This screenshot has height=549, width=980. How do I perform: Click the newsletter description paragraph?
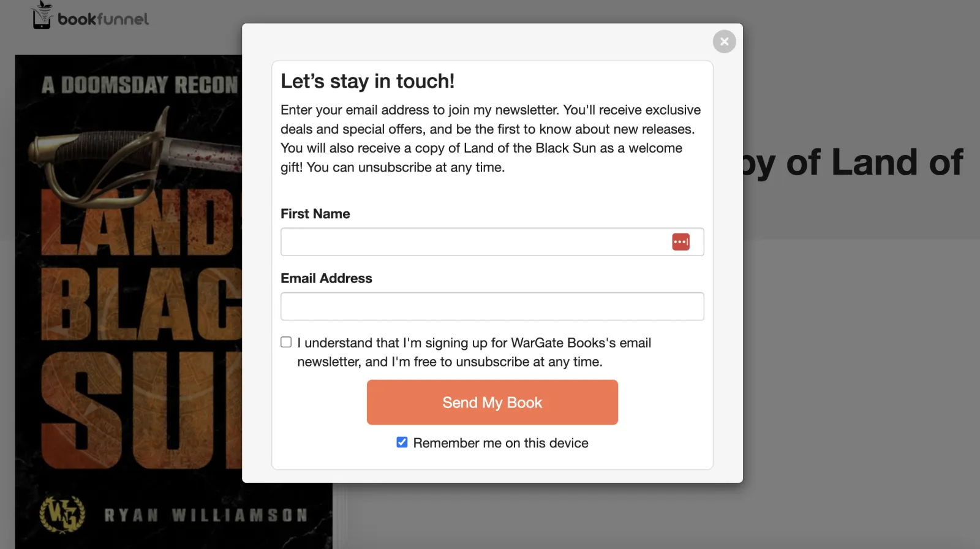click(490, 138)
